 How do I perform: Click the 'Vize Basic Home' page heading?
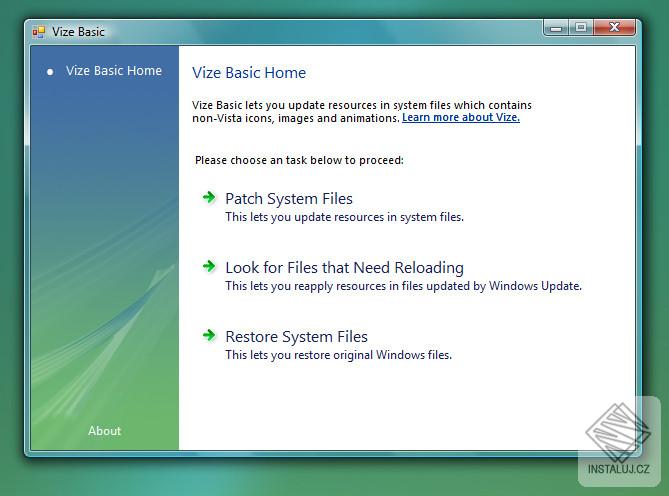[x=249, y=73]
